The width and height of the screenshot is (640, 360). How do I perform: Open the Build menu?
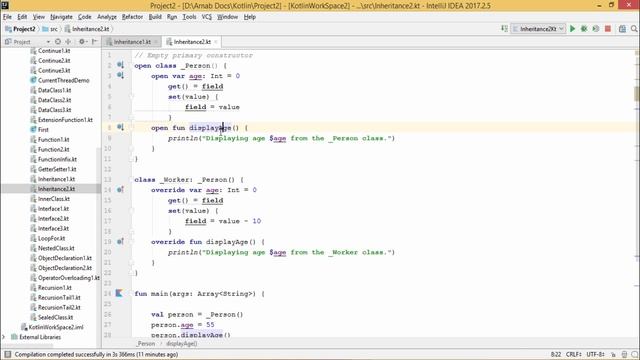pyautogui.click(x=155, y=17)
